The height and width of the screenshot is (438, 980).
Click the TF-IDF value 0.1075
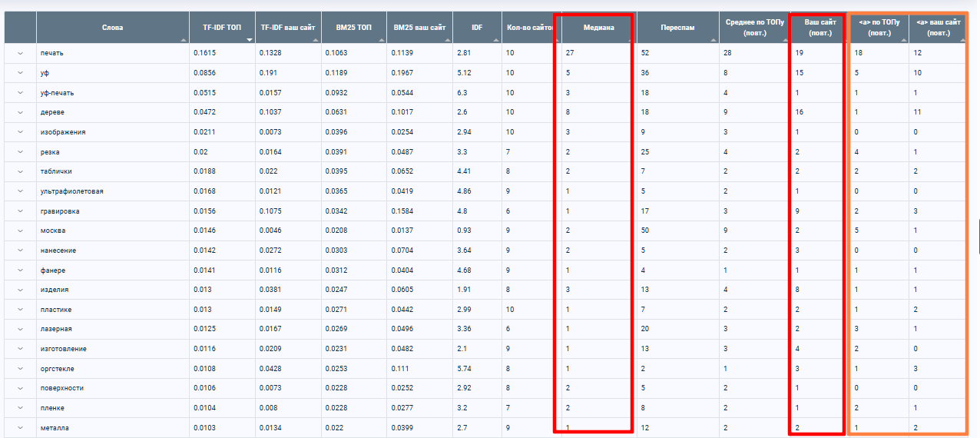[x=270, y=211]
